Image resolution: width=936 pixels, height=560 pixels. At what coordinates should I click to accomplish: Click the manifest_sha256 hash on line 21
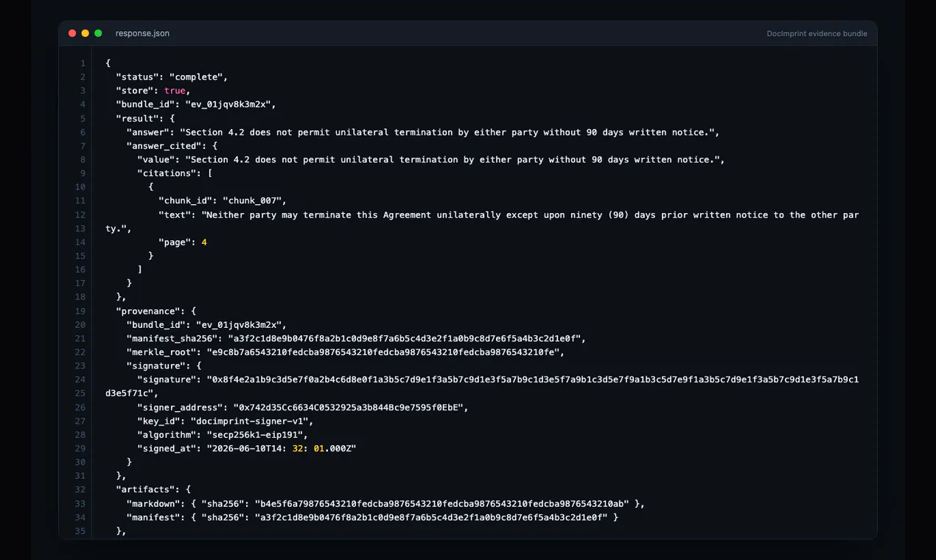coord(405,338)
